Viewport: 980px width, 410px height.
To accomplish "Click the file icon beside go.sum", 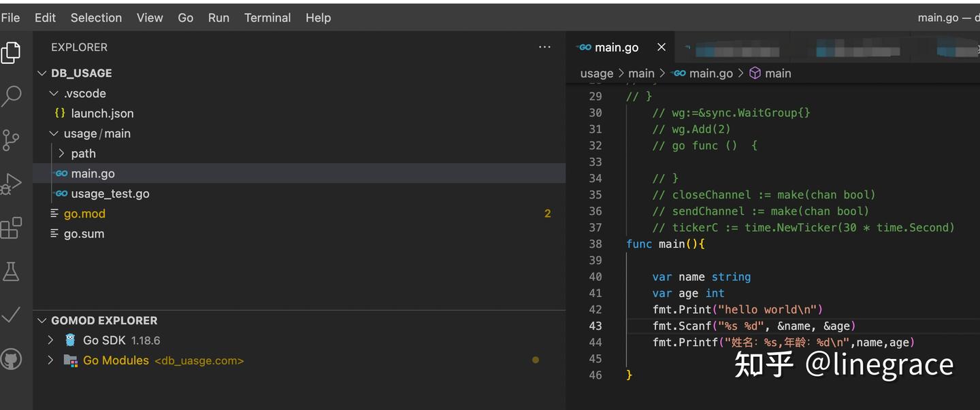I will coord(54,233).
